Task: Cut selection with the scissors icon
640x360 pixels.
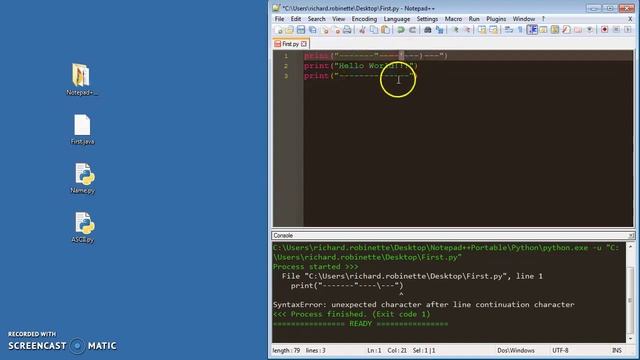Action: click(x=362, y=30)
